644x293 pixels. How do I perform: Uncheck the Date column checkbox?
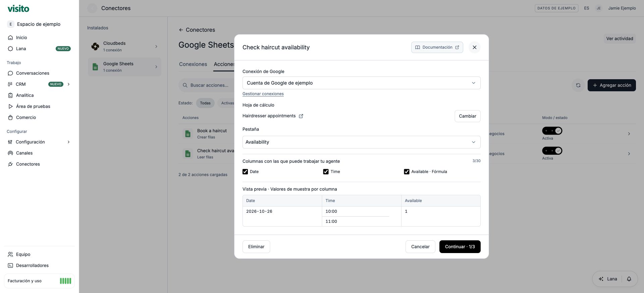[x=245, y=172]
